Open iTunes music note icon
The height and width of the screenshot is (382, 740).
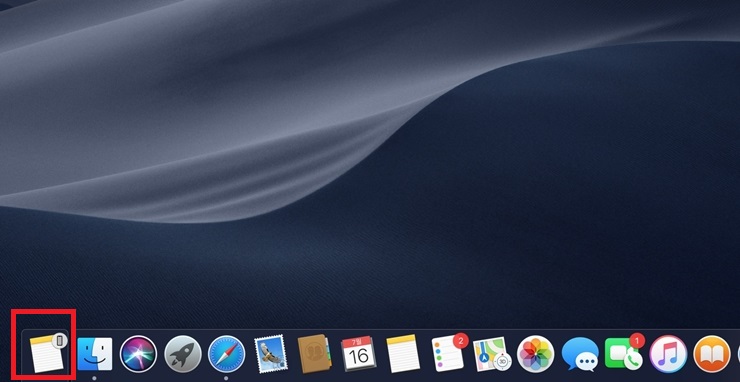668,354
